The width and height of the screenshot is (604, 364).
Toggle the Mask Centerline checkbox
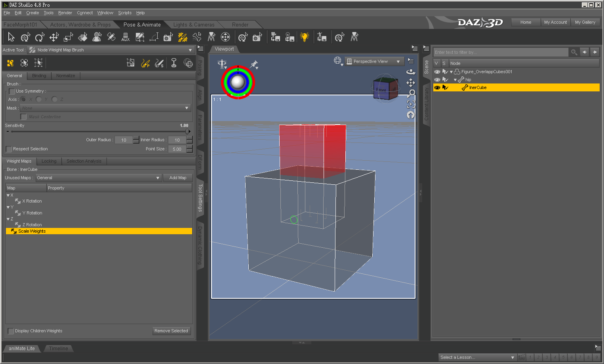23,117
